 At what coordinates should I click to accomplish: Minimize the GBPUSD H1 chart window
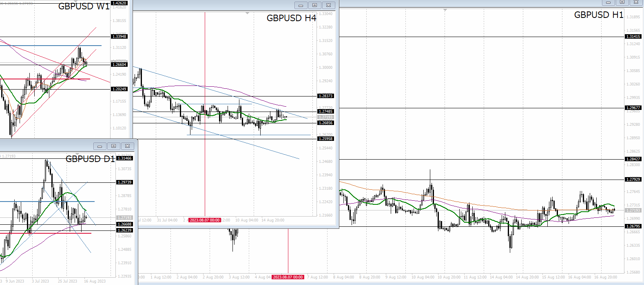(609, 2)
